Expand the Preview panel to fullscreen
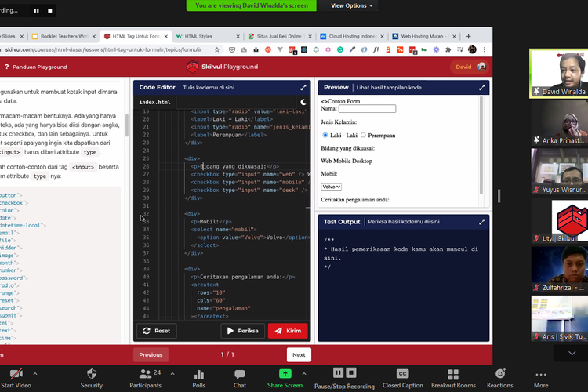The width and height of the screenshot is (588, 392). [482, 88]
